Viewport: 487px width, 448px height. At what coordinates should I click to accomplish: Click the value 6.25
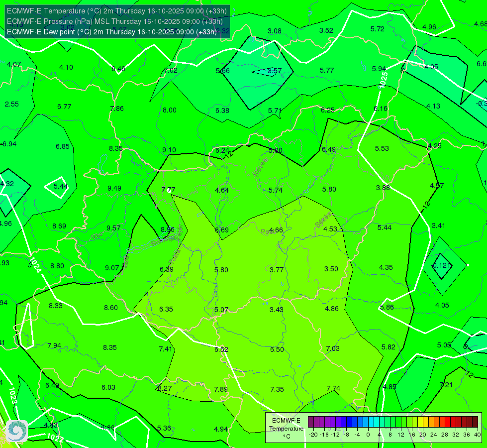coord(328,110)
